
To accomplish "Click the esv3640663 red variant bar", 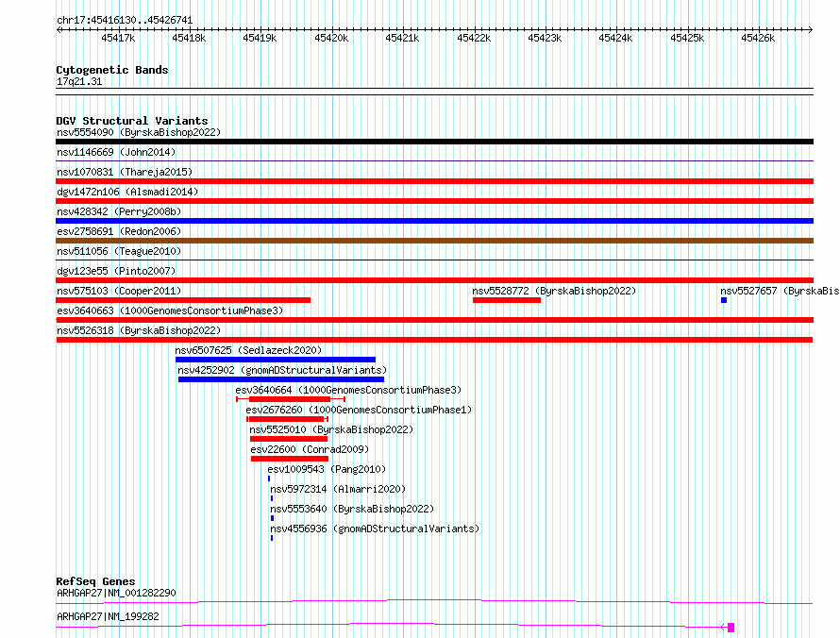I will tap(434, 320).
